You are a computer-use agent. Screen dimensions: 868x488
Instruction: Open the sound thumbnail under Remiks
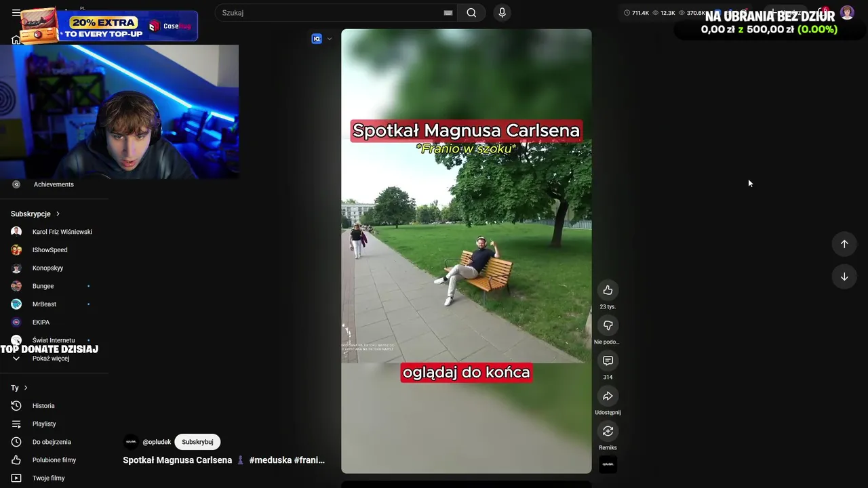pyautogui.click(x=608, y=464)
